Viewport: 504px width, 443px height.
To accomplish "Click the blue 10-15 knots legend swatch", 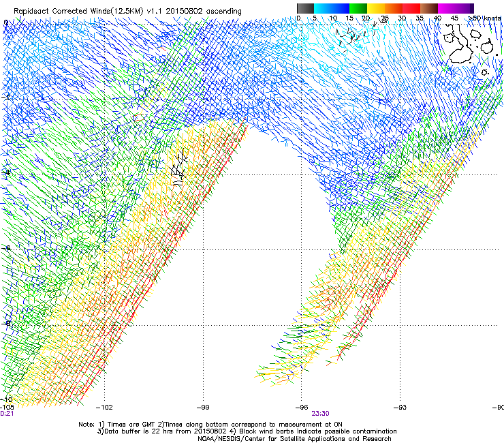I will point(341,8).
